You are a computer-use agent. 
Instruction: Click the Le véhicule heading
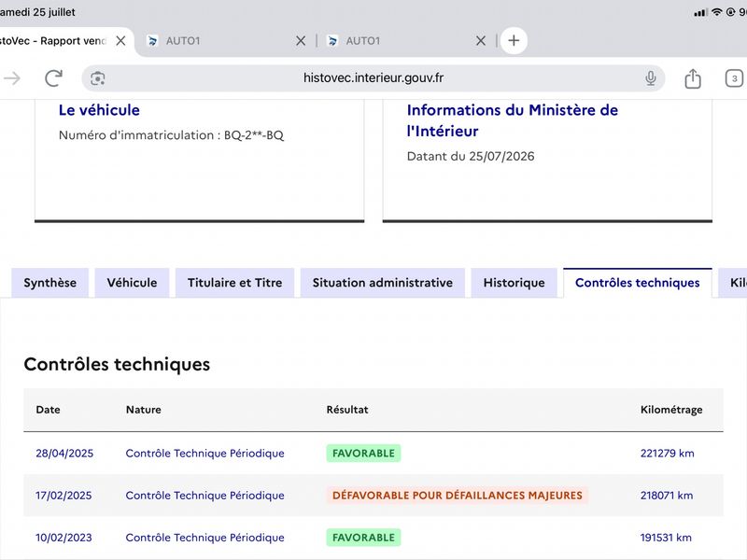(99, 110)
